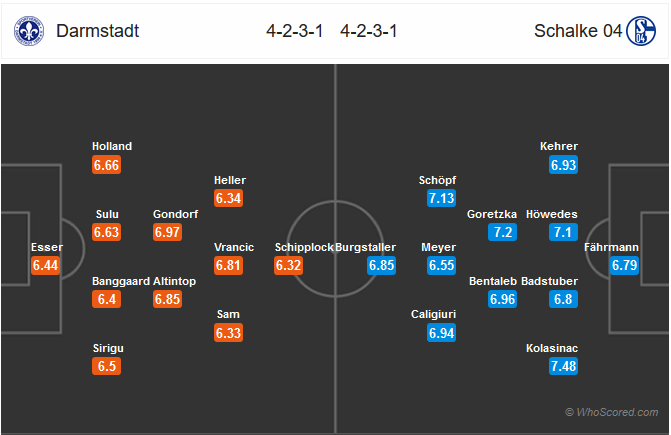Select the Holland player name
671x435 pixels.
click(112, 146)
